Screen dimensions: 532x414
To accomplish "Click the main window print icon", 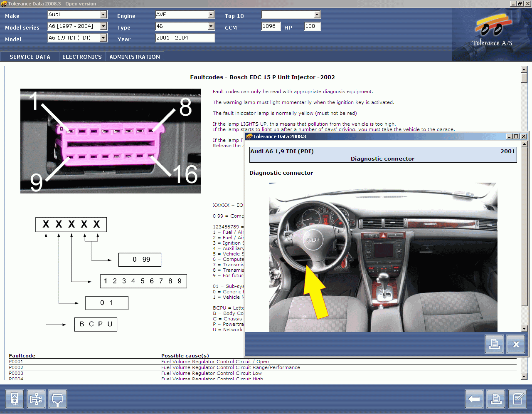I will (496, 399).
